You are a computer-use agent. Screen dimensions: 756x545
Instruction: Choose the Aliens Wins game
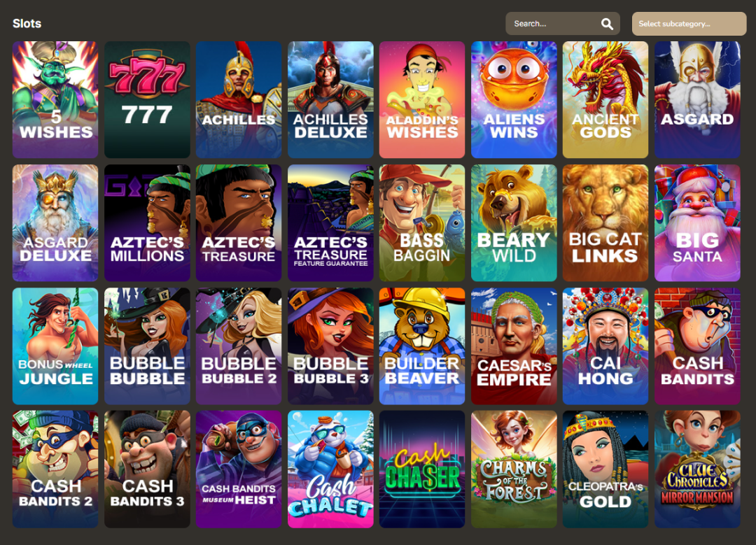point(514,100)
